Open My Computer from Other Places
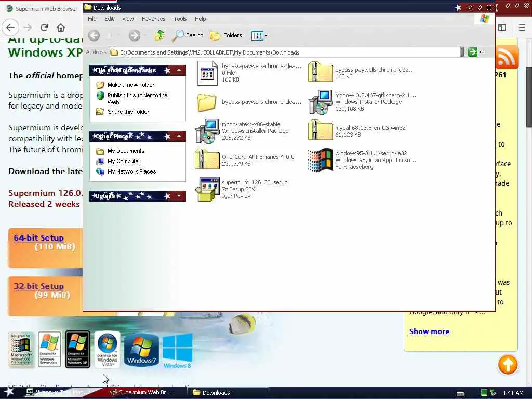The height and width of the screenshot is (399, 532). click(124, 161)
